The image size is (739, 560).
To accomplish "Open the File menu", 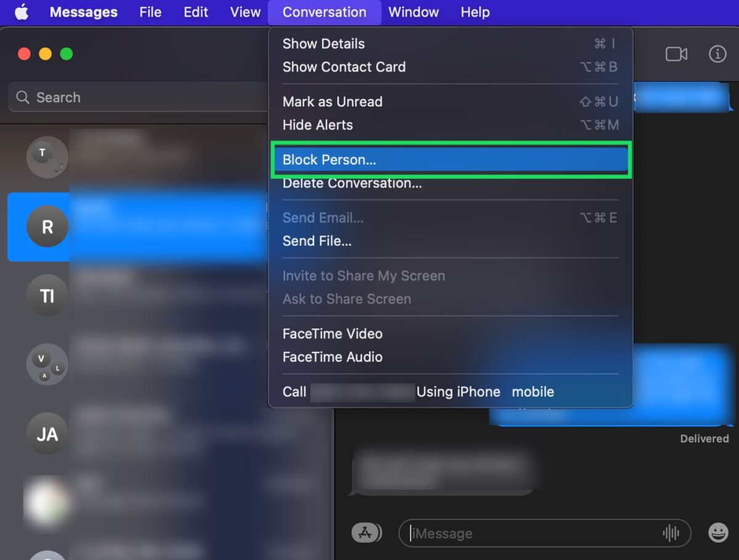I will [x=150, y=12].
